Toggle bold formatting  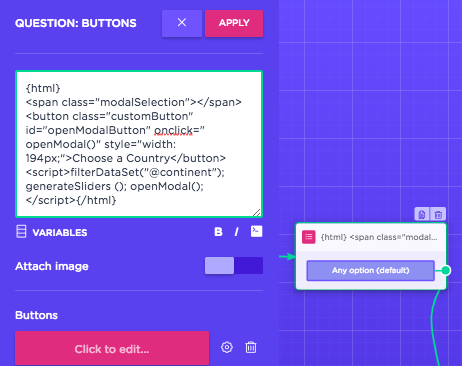pyautogui.click(x=218, y=232)
